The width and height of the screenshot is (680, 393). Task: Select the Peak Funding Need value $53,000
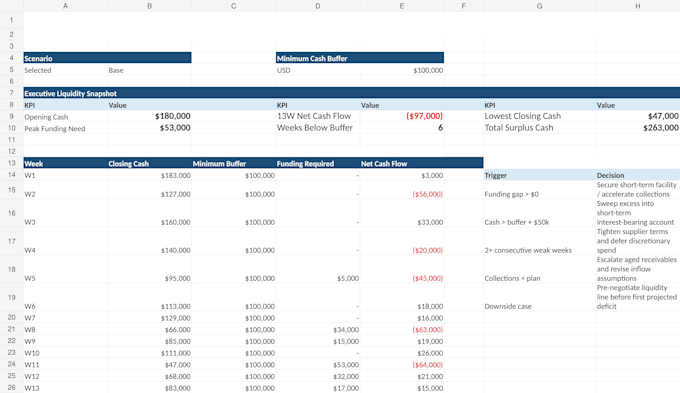coord(150,128)
